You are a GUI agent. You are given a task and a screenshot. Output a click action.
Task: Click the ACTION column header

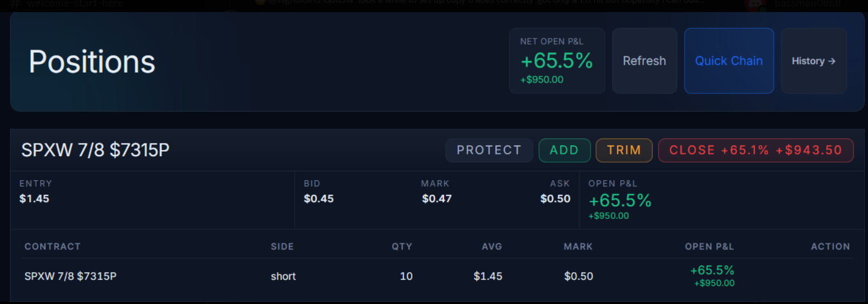[830, 247]
